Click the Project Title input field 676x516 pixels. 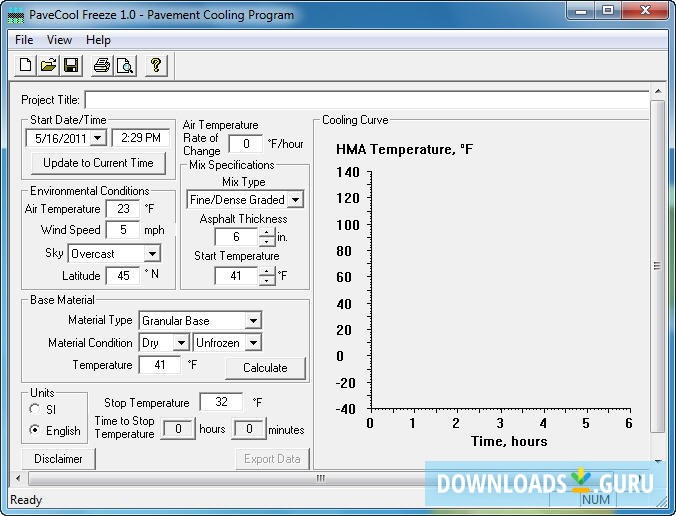coord(366,100)
